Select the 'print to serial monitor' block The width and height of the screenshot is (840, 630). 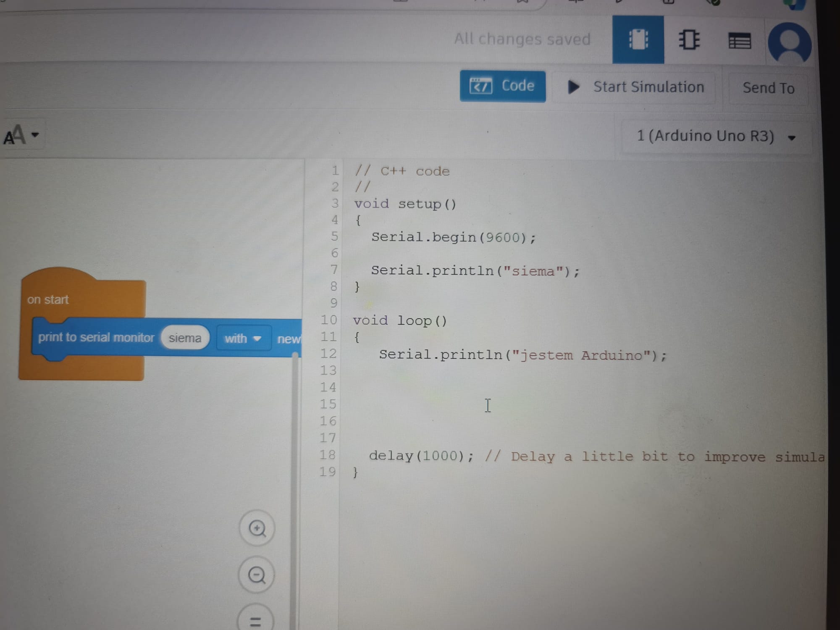pyautogui.click(x=96, y=337)
